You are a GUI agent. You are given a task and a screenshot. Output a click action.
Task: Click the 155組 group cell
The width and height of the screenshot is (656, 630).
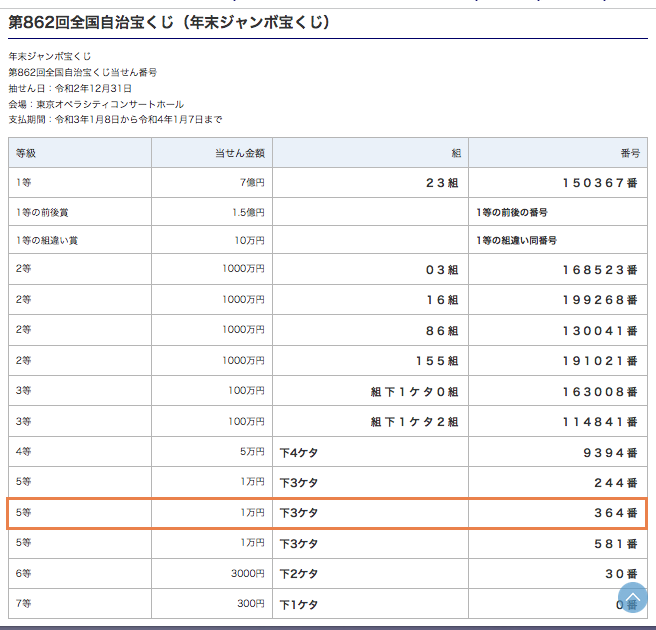(370, 361)
